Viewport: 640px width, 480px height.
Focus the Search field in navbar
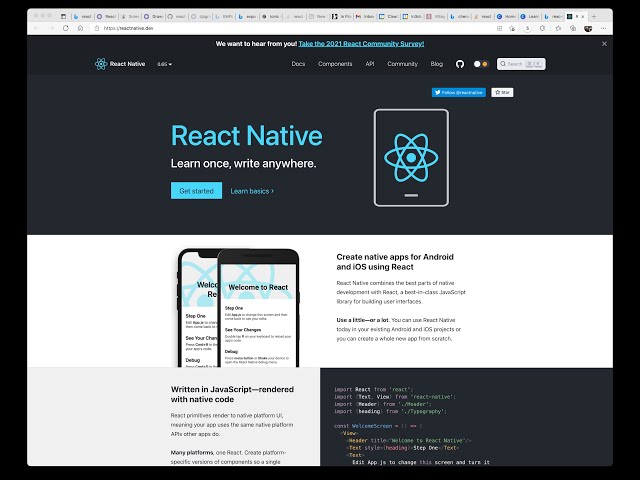521,64
